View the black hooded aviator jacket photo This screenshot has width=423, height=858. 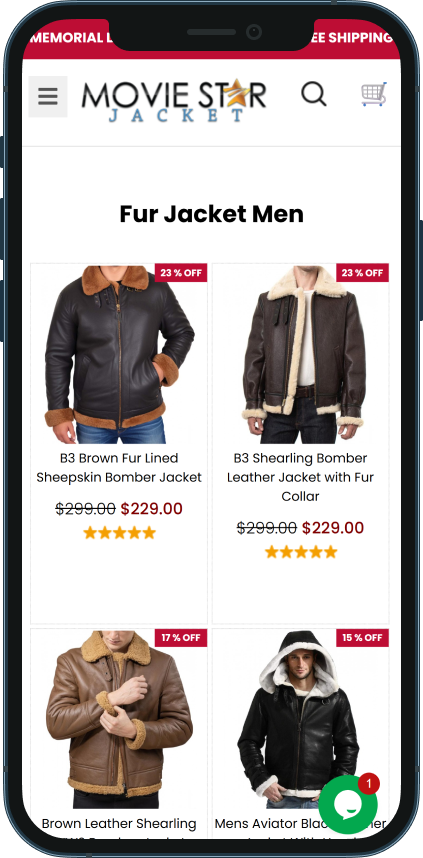pos(300,720)
